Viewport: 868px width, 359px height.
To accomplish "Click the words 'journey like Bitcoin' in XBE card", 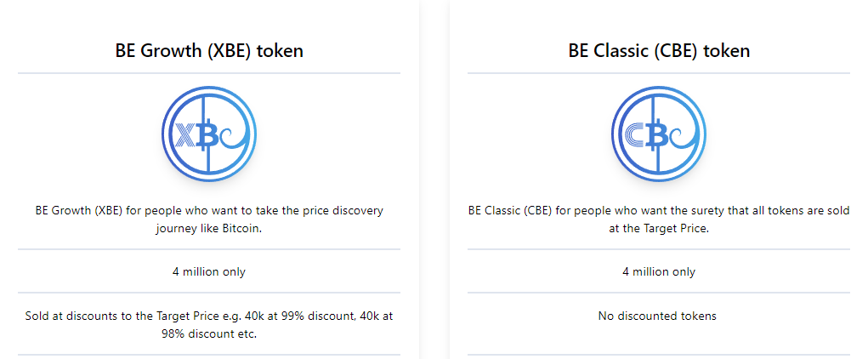I will (208, 229).
